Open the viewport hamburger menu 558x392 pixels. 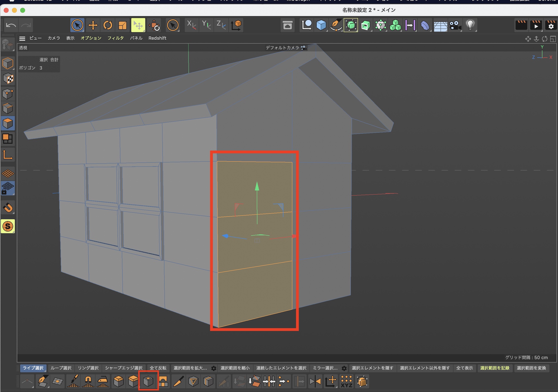click(x=22, y=38)
